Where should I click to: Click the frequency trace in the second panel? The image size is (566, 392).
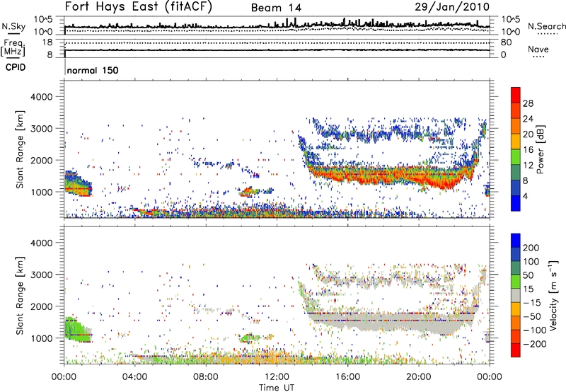coord(277,50)
